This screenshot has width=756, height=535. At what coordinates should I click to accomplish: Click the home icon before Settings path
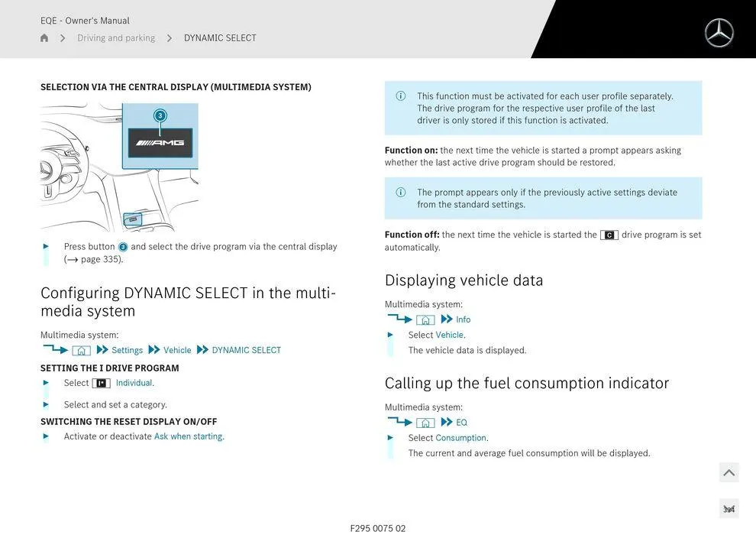81,351
